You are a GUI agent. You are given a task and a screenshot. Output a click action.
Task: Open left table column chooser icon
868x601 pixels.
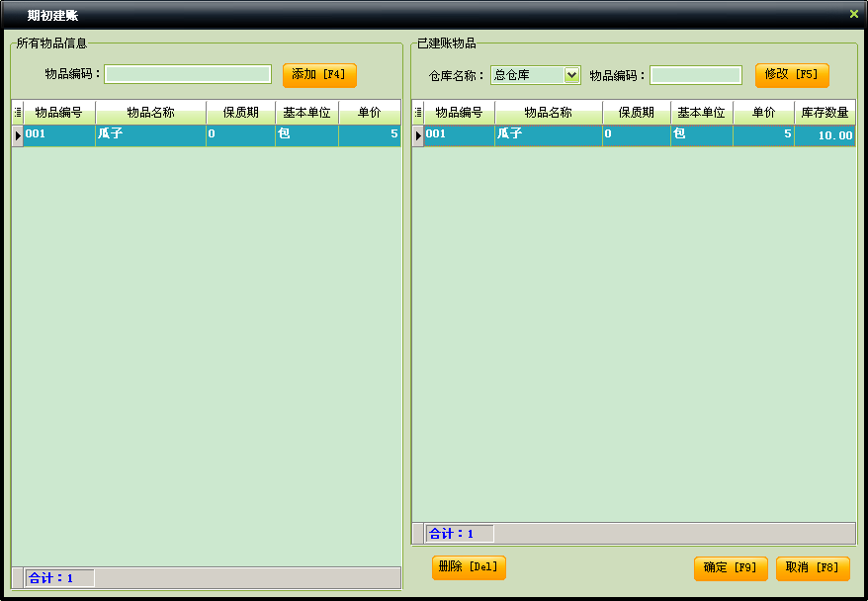tap(18, 113)
